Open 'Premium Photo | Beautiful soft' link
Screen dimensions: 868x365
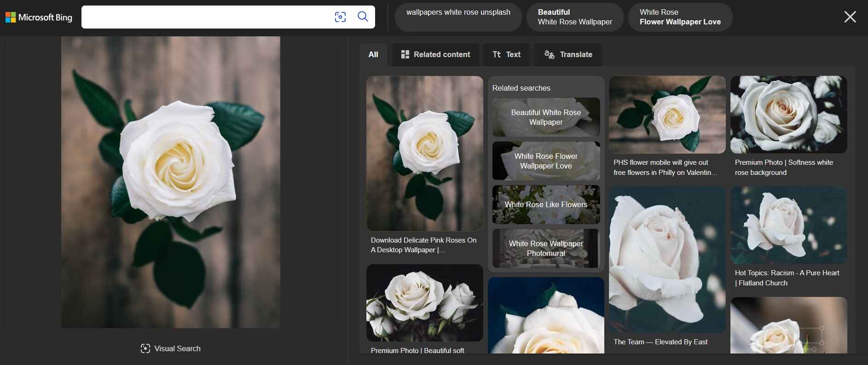click(417, 350)
